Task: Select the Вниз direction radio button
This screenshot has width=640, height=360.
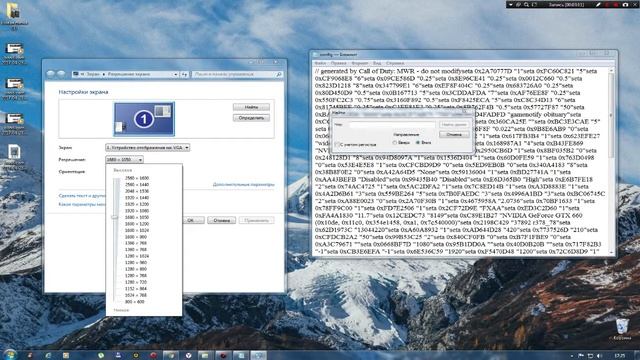Action: 418,143
